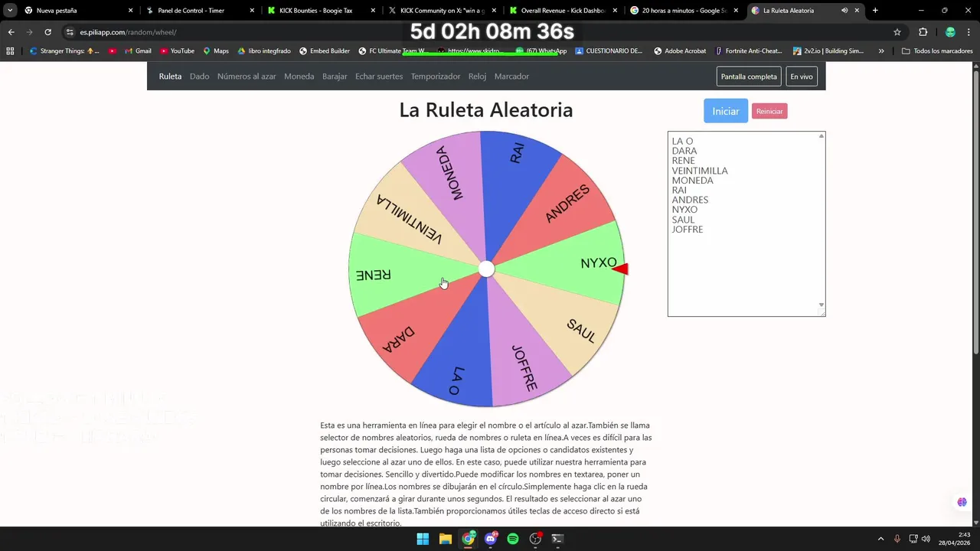Open a new browser tab
The width and height of the screenshot is (980, 551).
point(875,11)
